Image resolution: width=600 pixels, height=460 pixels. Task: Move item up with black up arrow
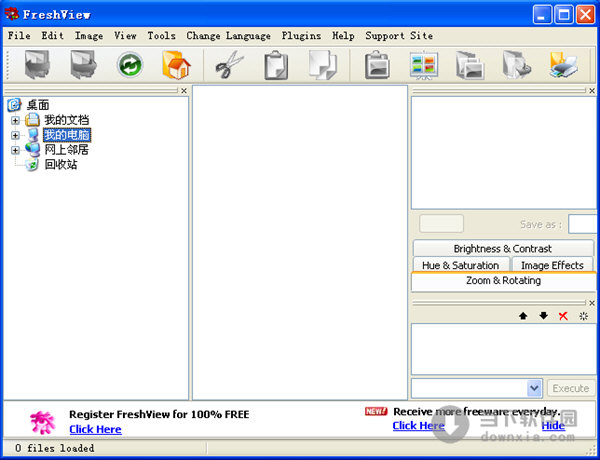click(523, 316)
